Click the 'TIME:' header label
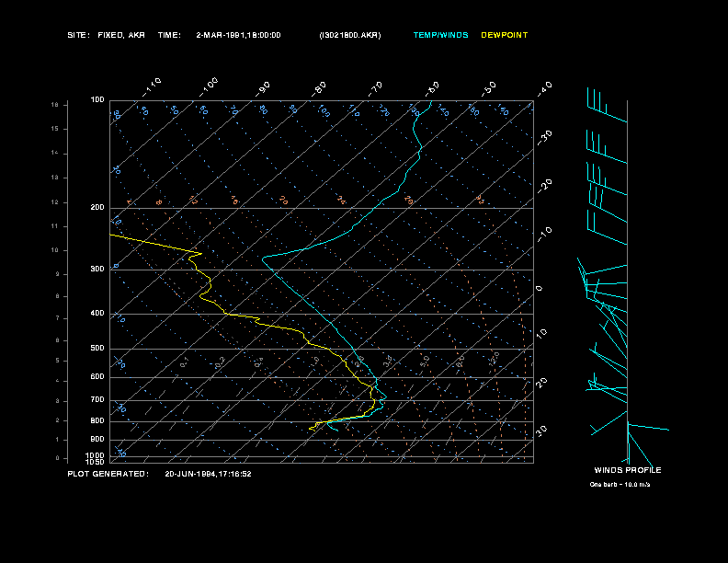 [169, 35]
